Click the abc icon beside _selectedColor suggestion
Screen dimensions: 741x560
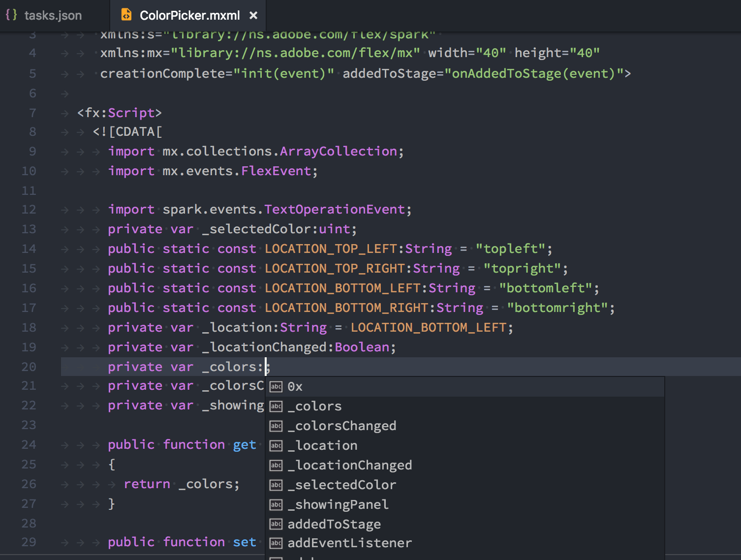[x=276, y=485]
